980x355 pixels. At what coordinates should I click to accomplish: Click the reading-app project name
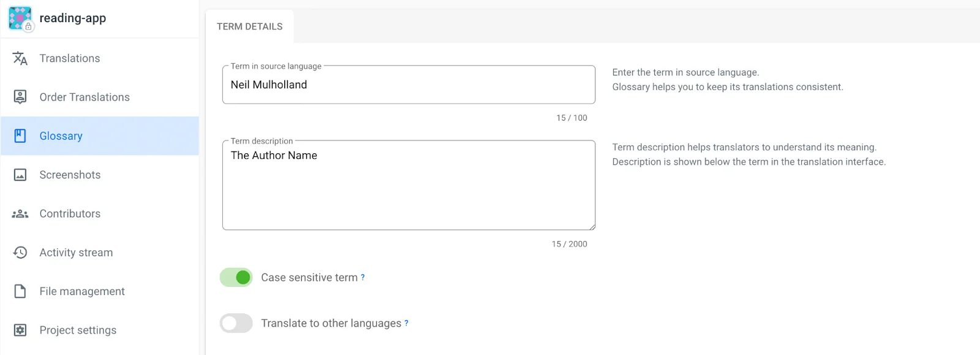72,18
